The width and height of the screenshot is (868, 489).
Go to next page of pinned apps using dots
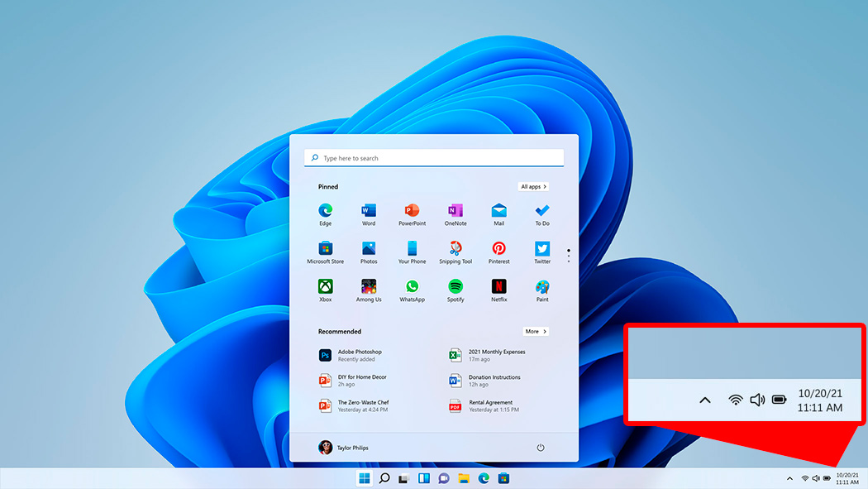pos(569,256)
